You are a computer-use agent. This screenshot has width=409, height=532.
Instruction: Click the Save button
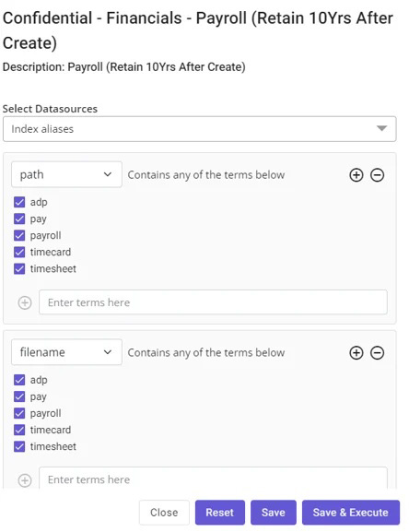[274, 513]
